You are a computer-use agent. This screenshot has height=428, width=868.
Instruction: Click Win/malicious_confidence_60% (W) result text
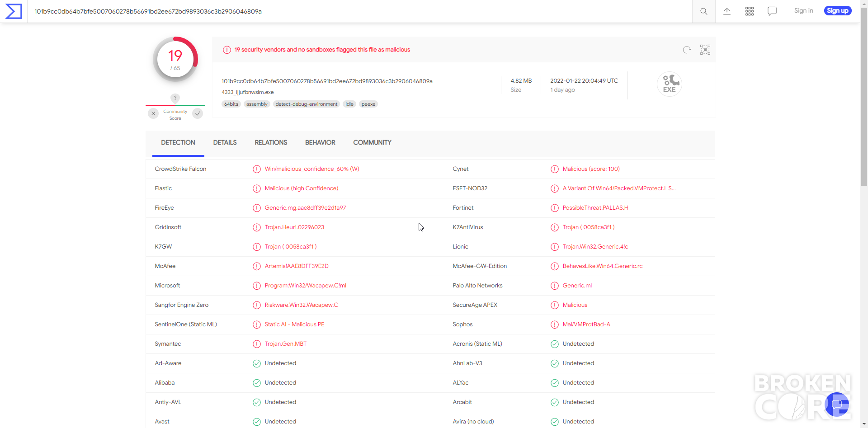point(312,169)
